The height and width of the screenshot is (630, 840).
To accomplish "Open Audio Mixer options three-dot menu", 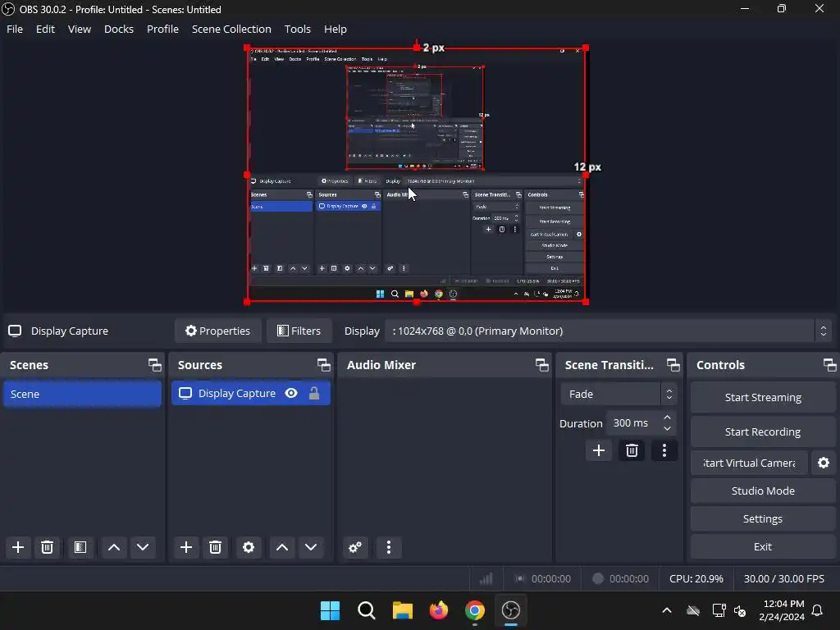I will click(x=389, y=547).
